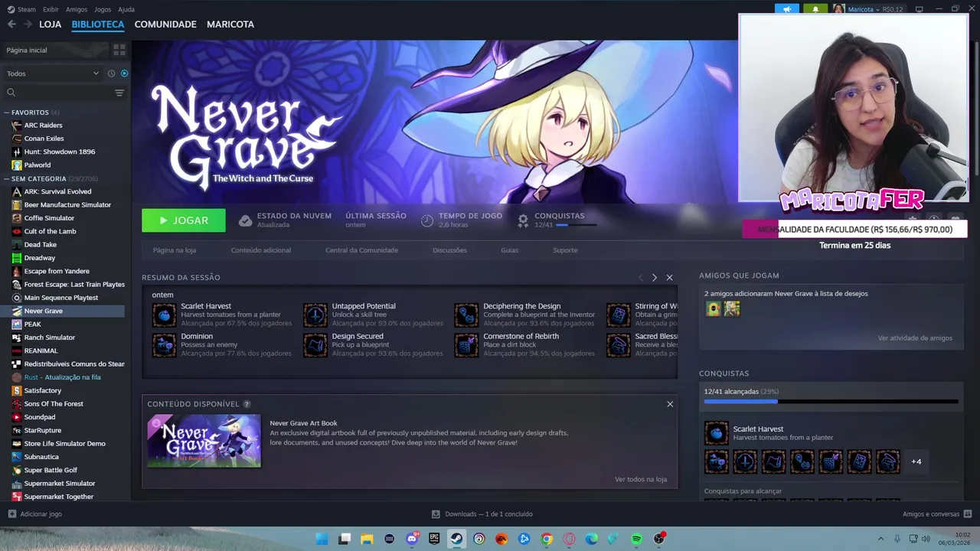Click Ver todos na loja link
Image resolution: width=980 pixels, height=551 pixels.
click(641, 480)
